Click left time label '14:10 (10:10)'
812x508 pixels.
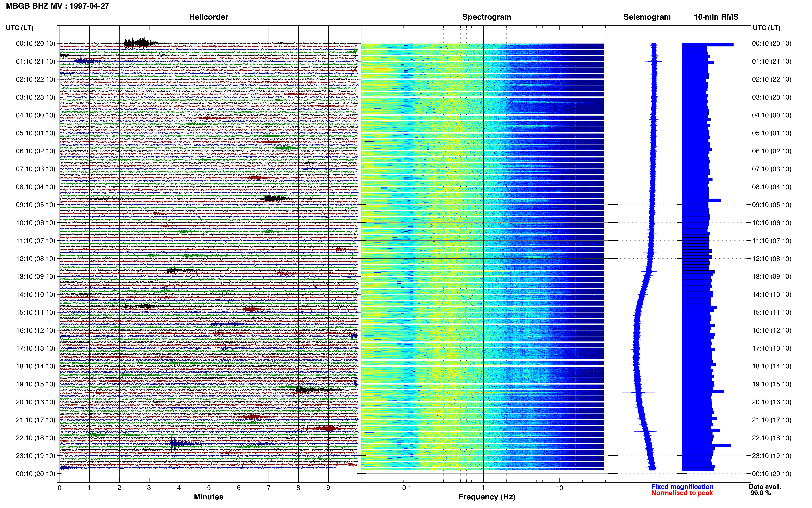(35, 295)
